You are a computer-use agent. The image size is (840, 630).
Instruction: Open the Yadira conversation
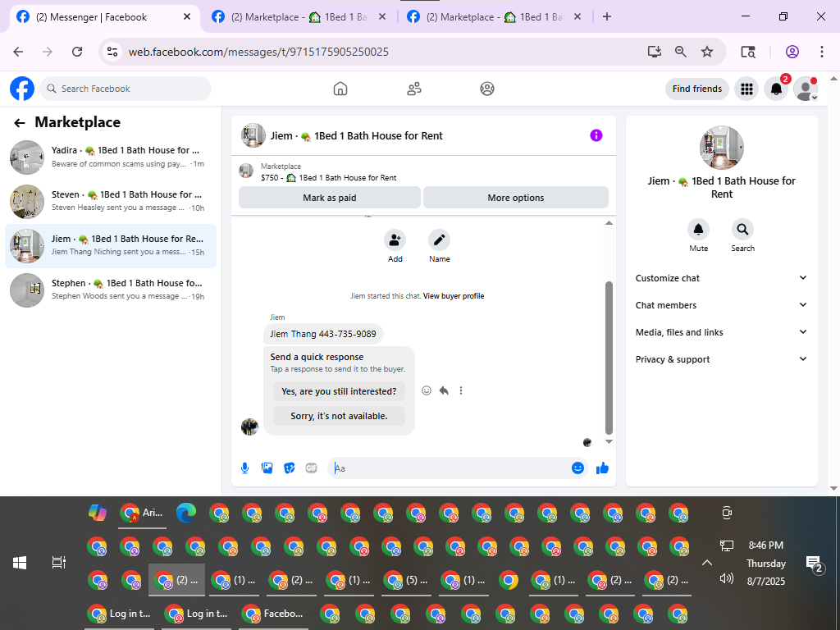tap(111, 157)
